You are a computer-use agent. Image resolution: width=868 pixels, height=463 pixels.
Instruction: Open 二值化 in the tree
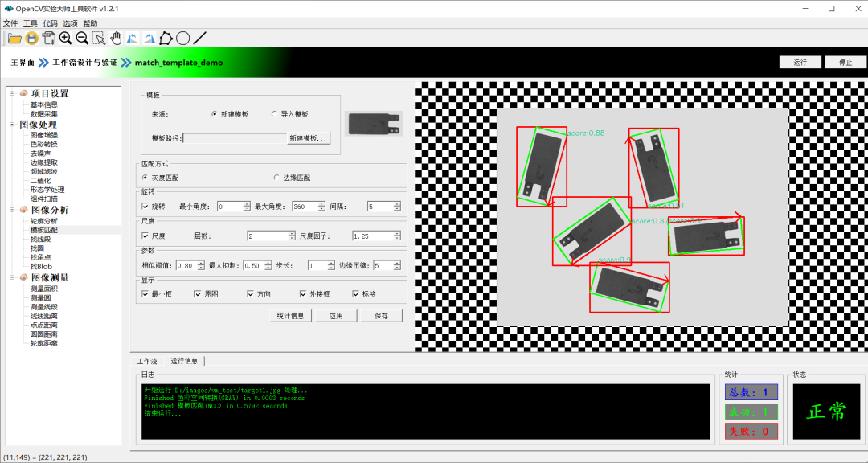40,181
